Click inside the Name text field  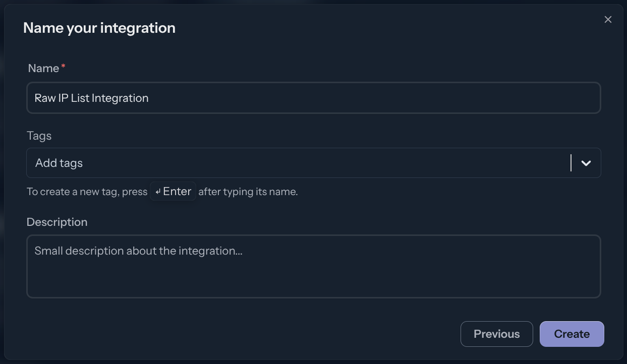[313, 98]
